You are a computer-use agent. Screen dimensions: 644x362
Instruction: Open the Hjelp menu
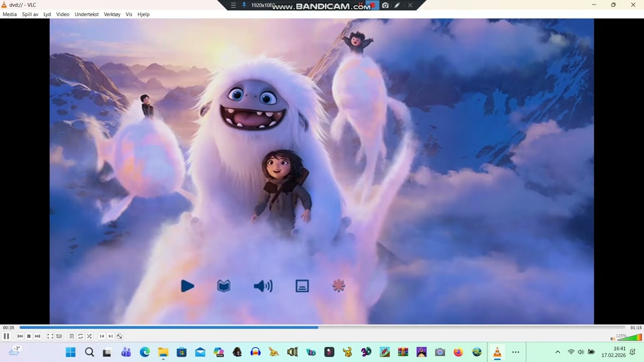click(143, 14)
